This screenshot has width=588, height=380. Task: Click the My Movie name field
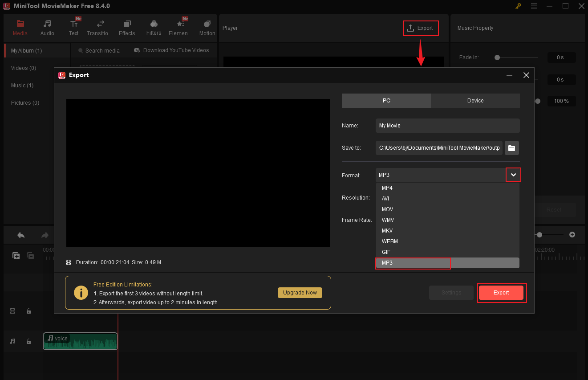click(447, 125)
